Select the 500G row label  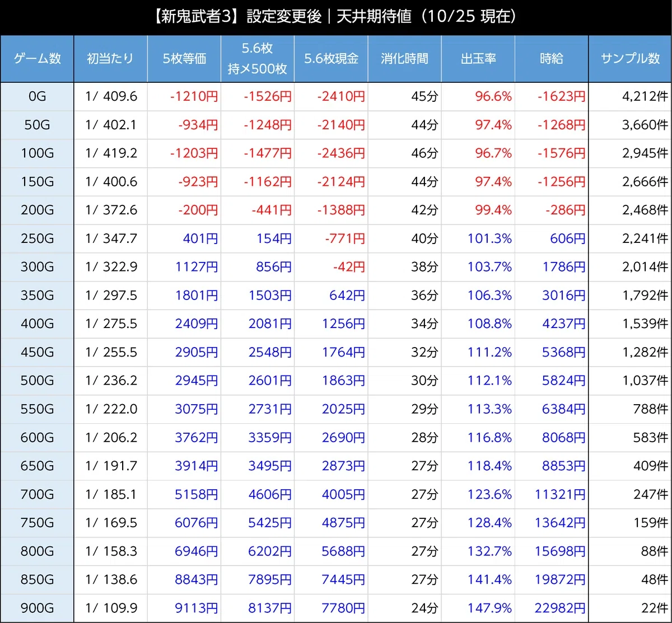[x=37, y=381]
